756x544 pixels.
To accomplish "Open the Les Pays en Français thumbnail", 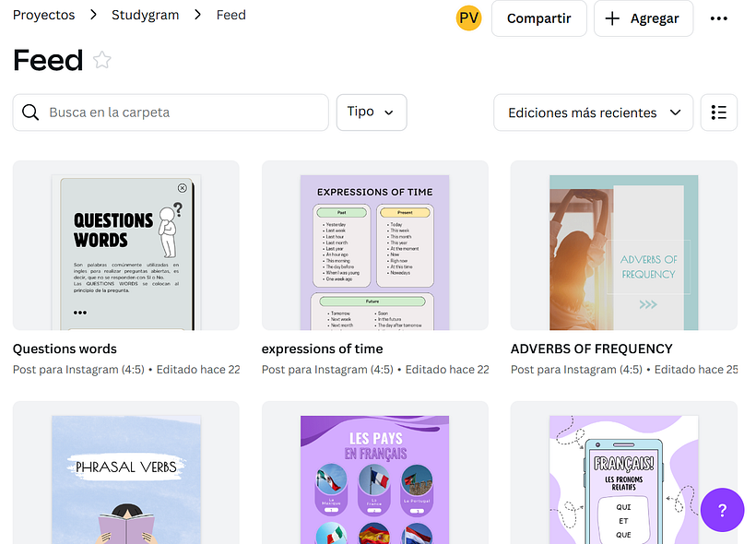I will tap(375, 473).
